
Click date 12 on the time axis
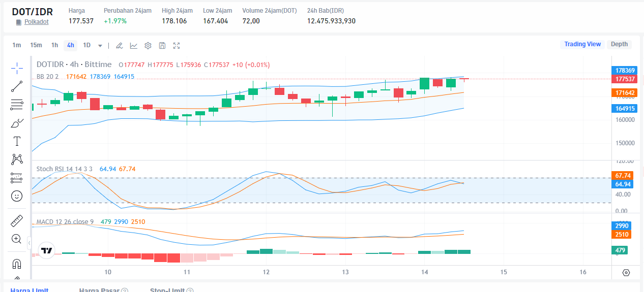point(266,272)
